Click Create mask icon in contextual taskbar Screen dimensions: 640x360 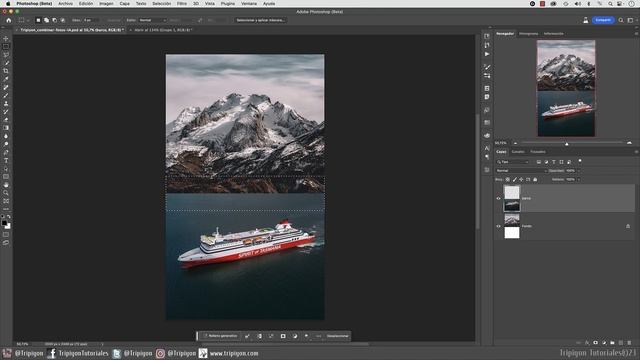click(x=283, y=336)
